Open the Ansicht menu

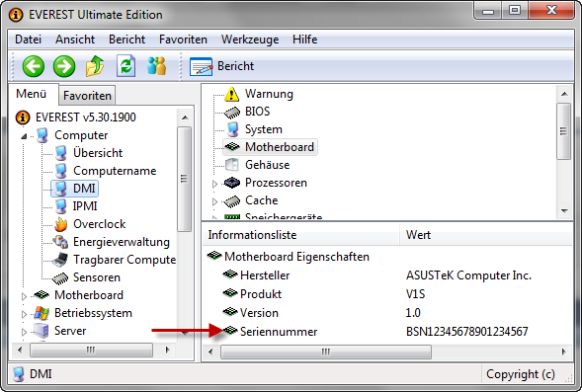[75, 39]
